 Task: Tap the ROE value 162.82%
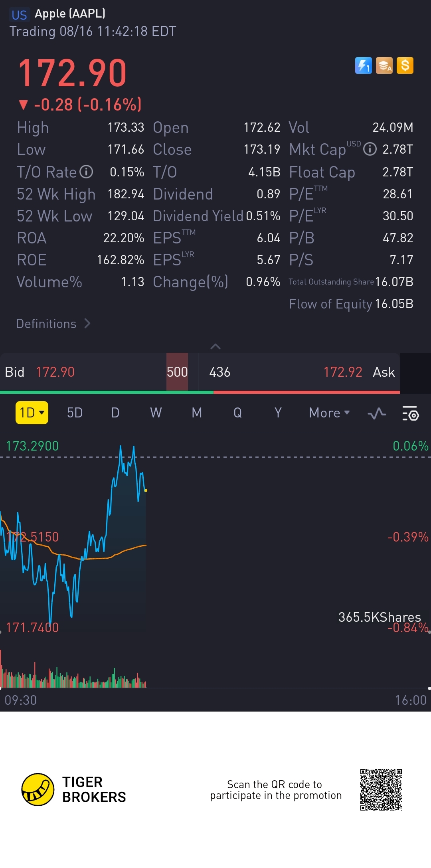[121, 260]
